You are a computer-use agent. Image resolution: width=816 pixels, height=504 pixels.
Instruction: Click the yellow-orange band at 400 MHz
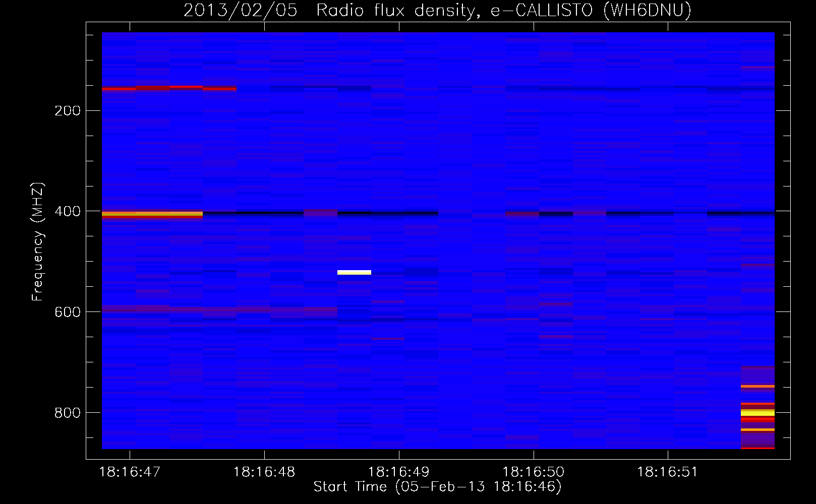152,214
